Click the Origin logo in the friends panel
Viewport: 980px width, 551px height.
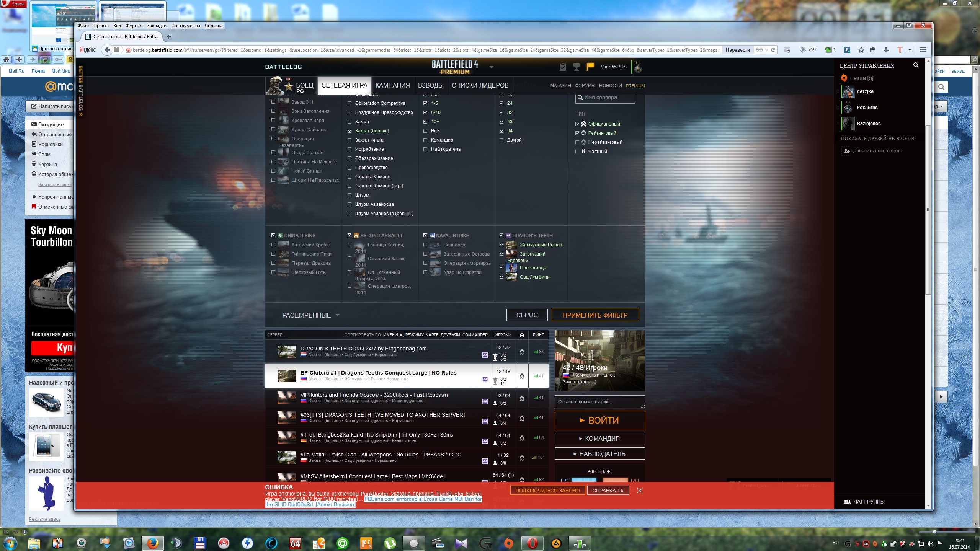click(844, 78)
